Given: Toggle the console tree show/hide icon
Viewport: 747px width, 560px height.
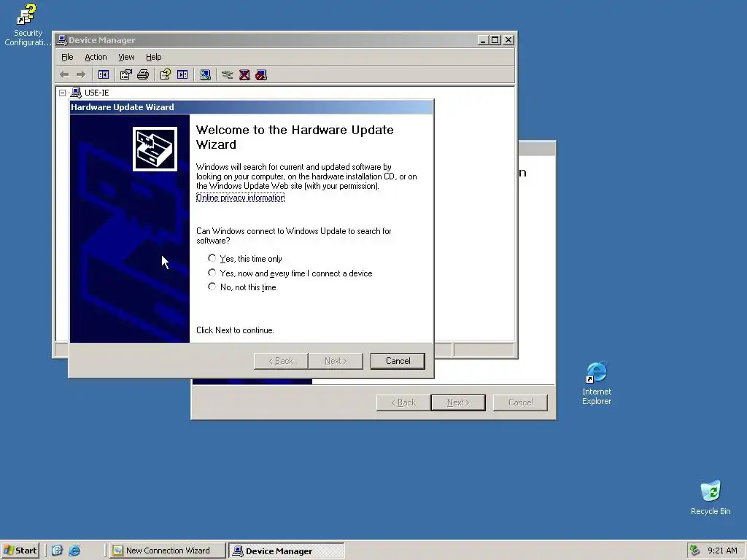Looking at the screenshot, I should (x=104, y=75).
